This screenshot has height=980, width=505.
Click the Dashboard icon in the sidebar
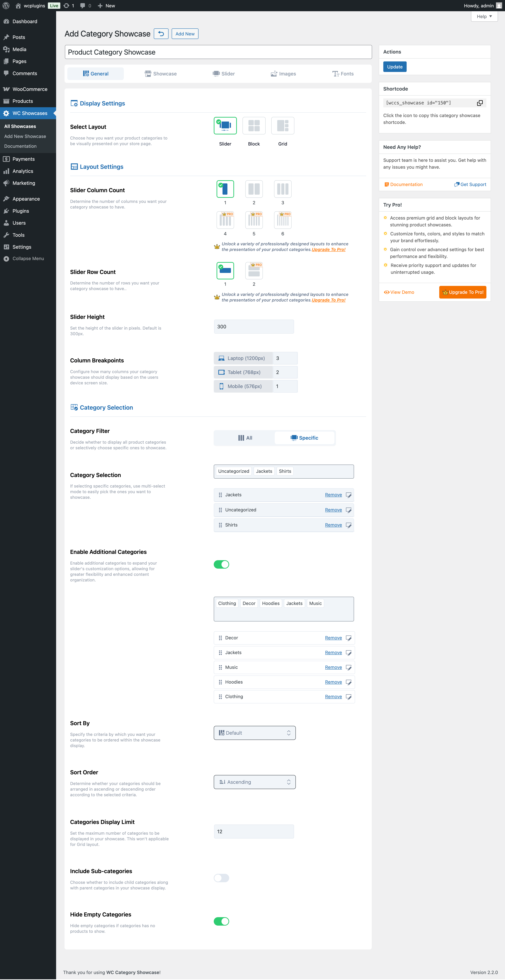[x=6, y=22]
